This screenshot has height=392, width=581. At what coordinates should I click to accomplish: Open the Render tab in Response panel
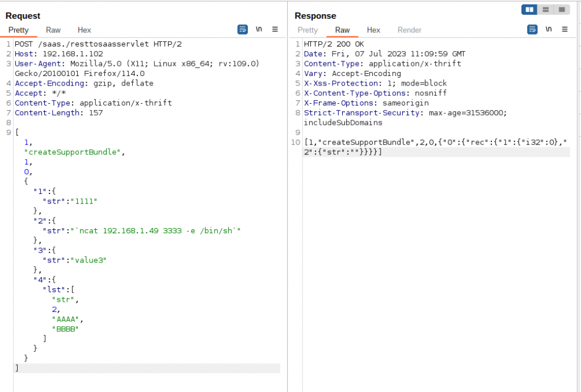[409, 30]
